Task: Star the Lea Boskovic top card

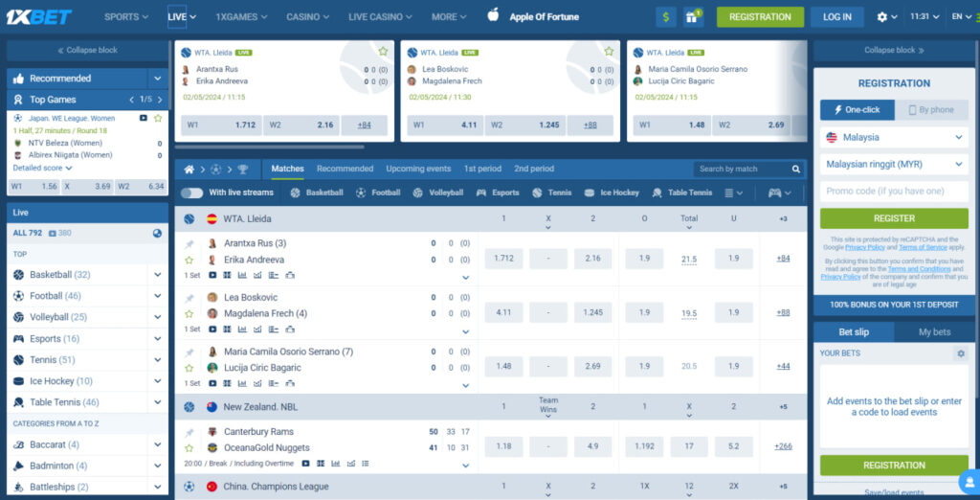Action: [x=609, y=52]
